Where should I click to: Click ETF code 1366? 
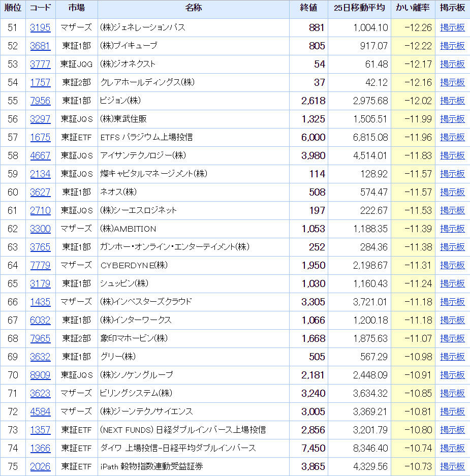(40, 448)
